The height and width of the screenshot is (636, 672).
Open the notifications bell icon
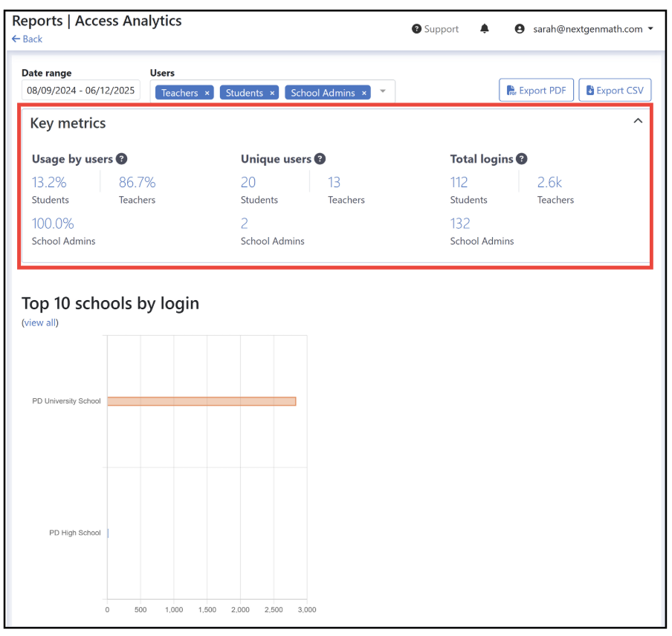484,29
